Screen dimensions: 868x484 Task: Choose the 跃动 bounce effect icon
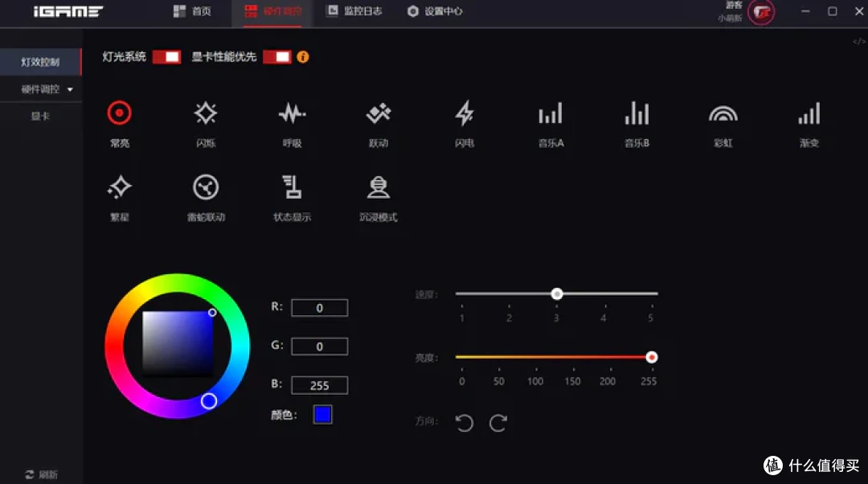click(379, 113)
